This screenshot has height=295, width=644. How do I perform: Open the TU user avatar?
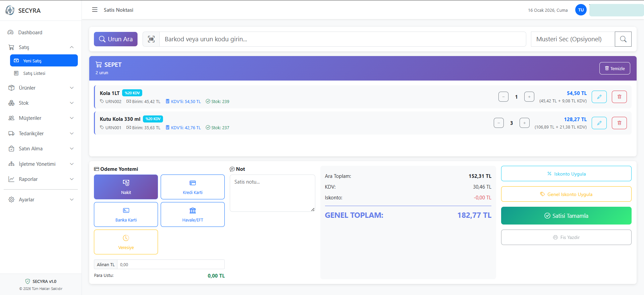point(581,10)
